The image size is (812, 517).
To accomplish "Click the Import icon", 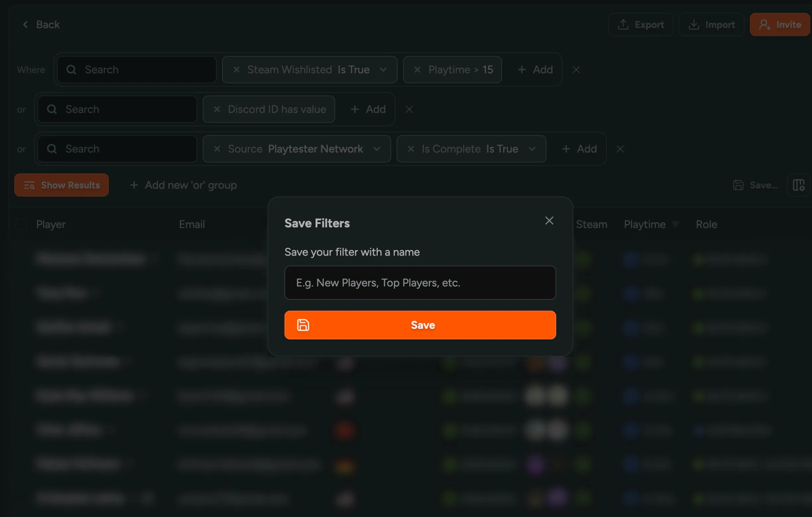I will click(x=694, y=24).
